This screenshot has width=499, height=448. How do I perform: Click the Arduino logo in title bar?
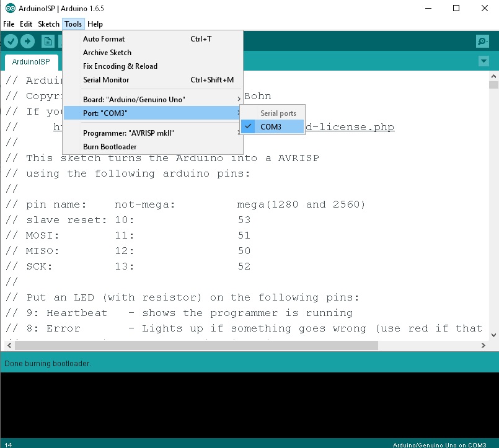click(10, 8)
